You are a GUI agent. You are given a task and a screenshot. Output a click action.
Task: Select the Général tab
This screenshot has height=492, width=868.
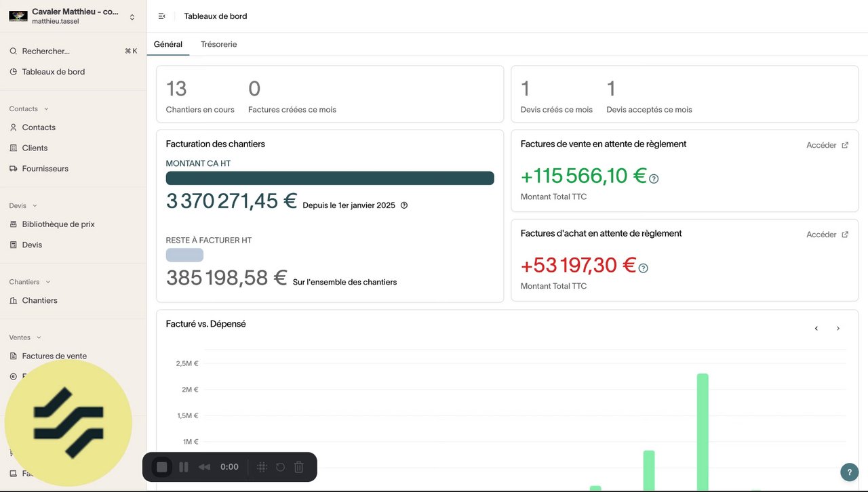(167, 44)
